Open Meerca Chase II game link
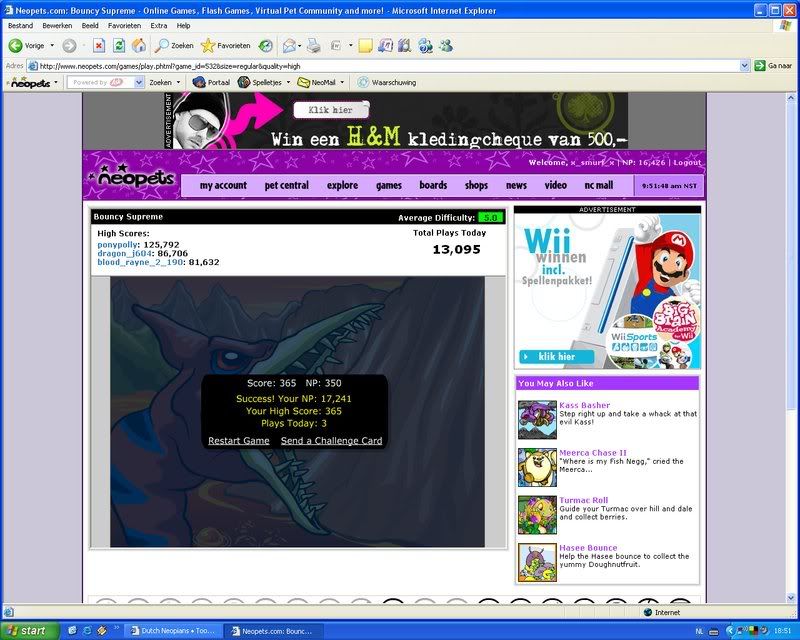Screen dimensions: 800x640 coord(593,453)
